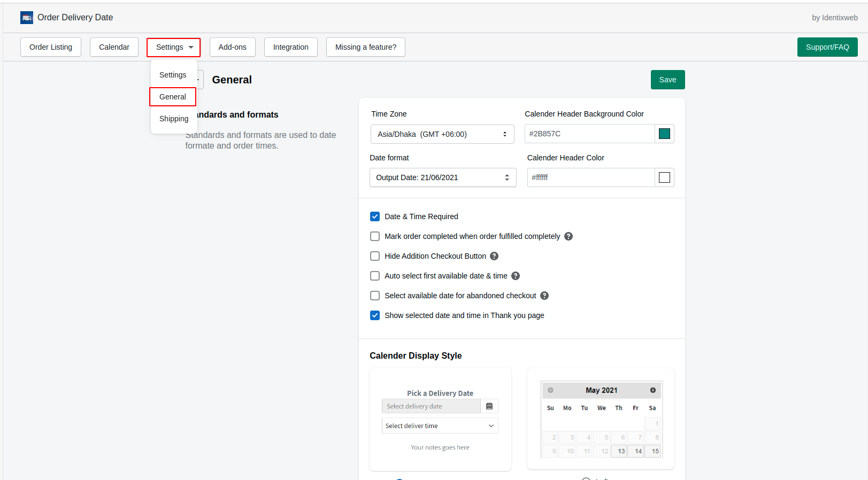The height and width of the screenshot is (480, 868).
Task: Click help icon beside Mark order completed
Action: [569, 236]
